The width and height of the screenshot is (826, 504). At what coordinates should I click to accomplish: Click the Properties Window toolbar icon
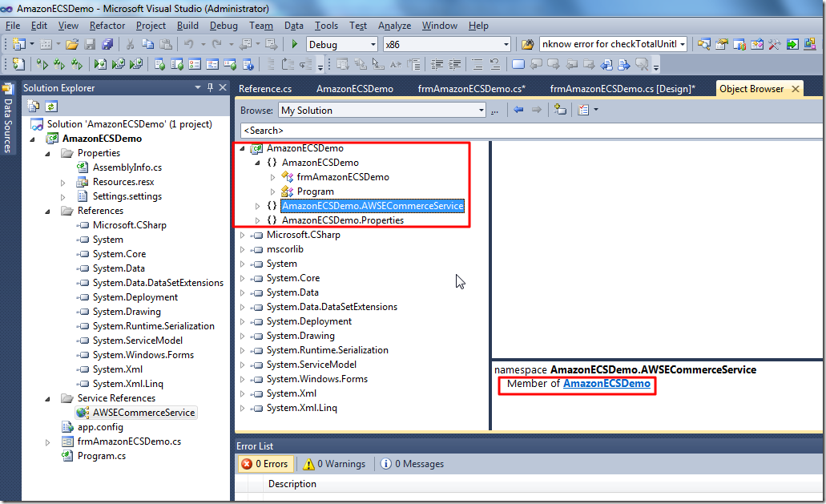(x=722, y=44)
